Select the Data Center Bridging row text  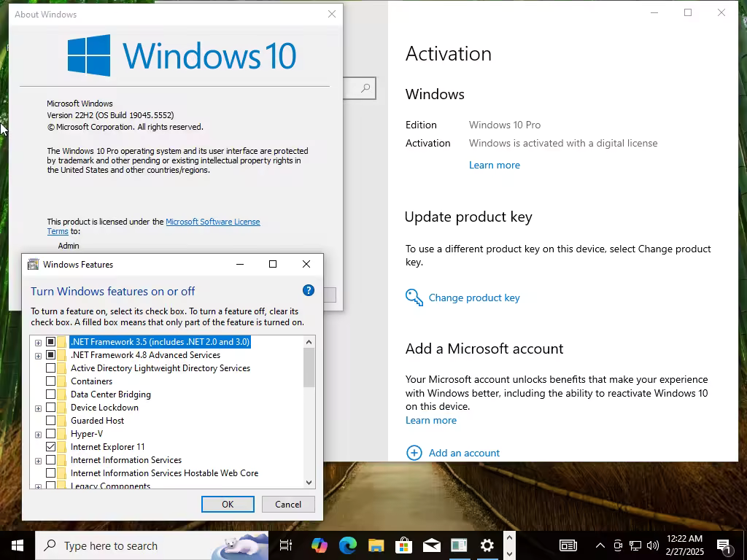point(111,394)
